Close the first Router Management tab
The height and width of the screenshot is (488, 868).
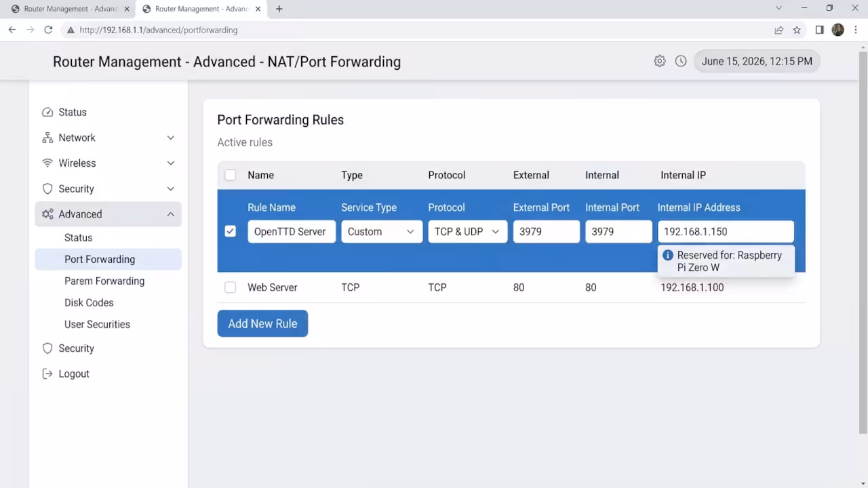(x=127, y=9)
